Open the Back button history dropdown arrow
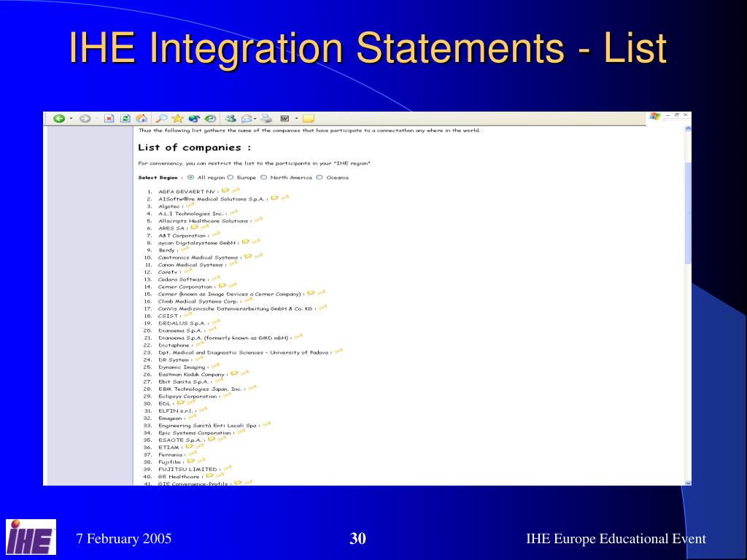The width and height of the screenshot is (747, 560). 71,119
